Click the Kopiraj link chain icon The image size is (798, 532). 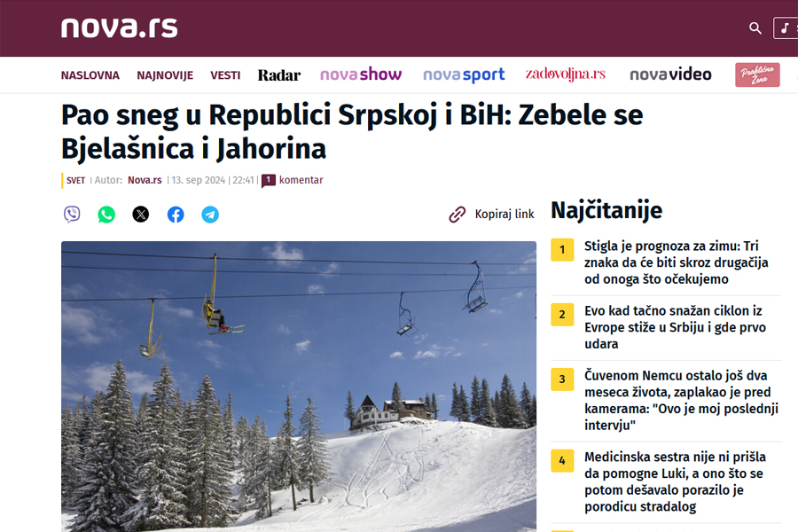[x=457, y=215]
